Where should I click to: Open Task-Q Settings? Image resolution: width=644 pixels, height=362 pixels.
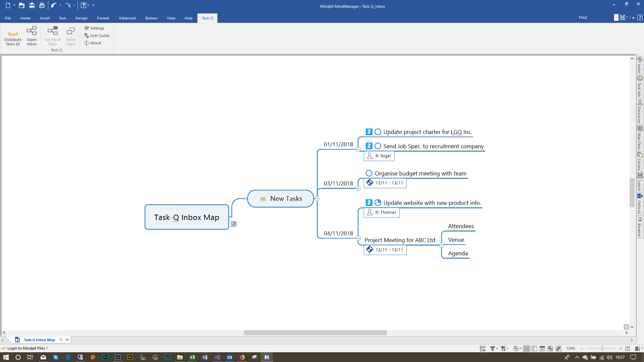(x=94, y=28)
